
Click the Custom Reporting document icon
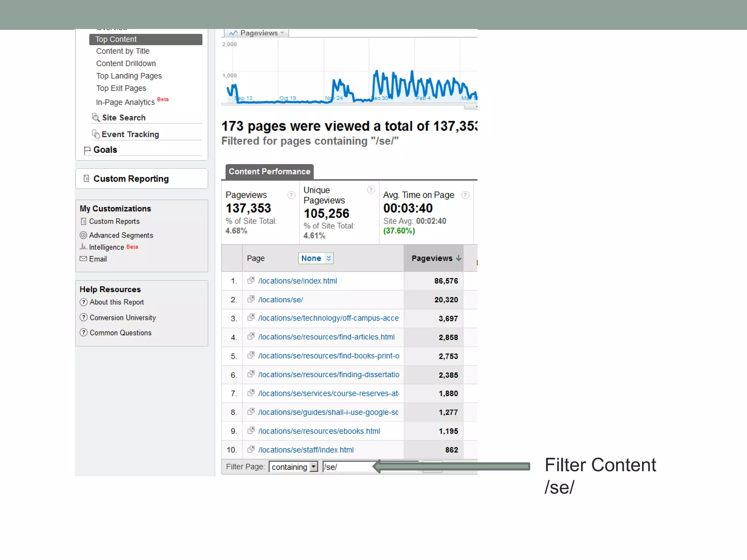[x=86, y=178]
